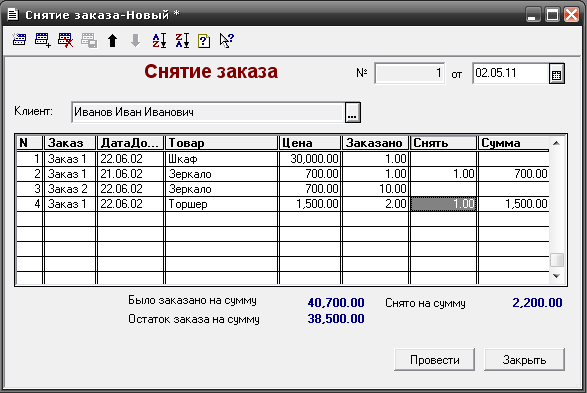Click the table scrollbar thumb
Screen dimensions: 587x393
pos(557,260)
